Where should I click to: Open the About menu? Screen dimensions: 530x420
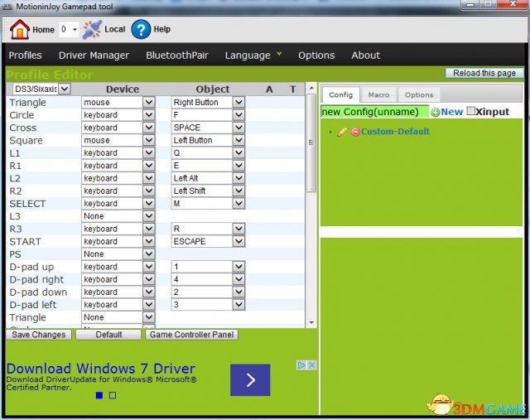pos(366,56)
